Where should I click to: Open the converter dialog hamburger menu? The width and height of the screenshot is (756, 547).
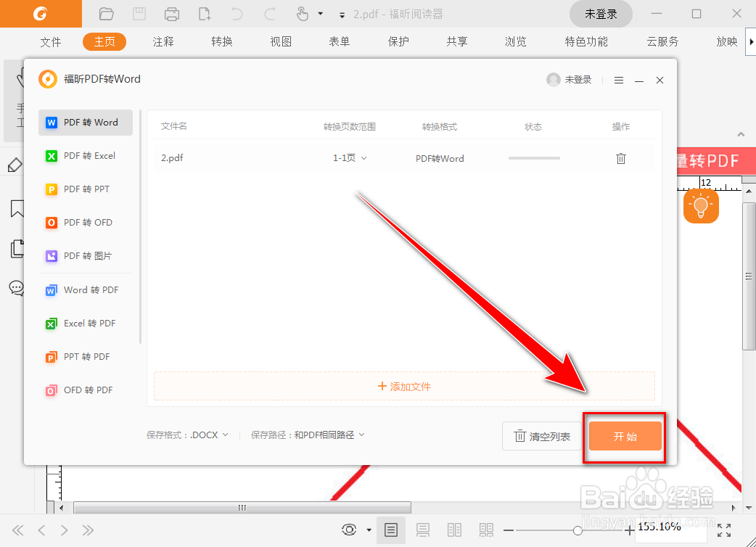click(619, 80)
